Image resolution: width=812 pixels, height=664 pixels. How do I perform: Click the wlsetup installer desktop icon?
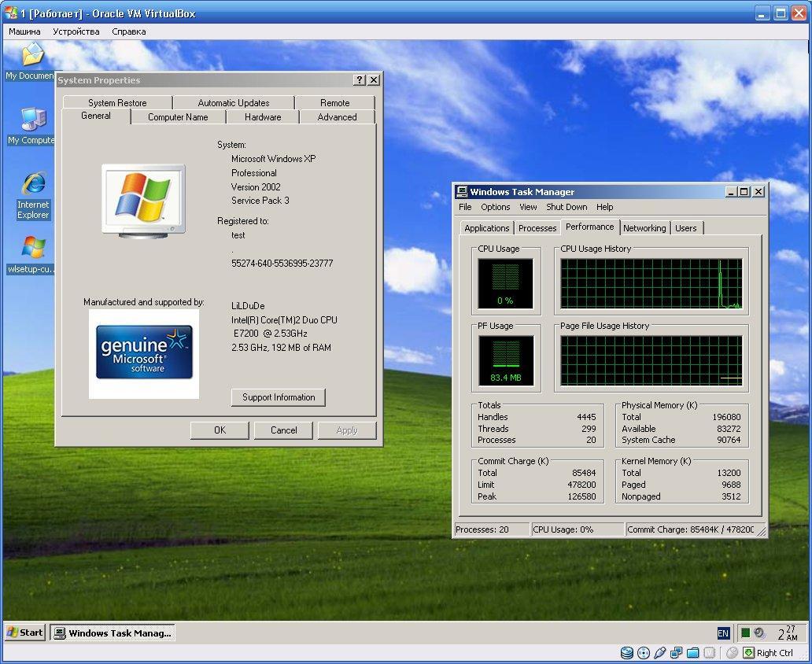33,249
